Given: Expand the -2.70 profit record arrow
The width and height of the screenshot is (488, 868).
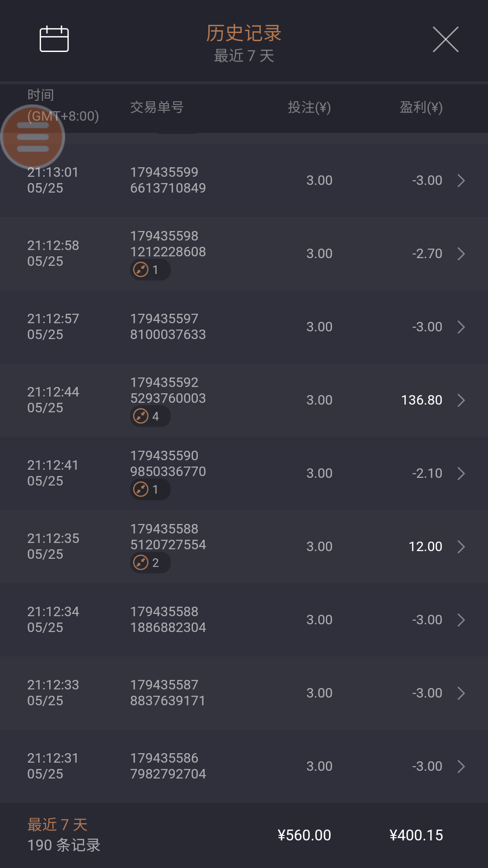Looking at the screenshot, I should [x=461, y=254].
